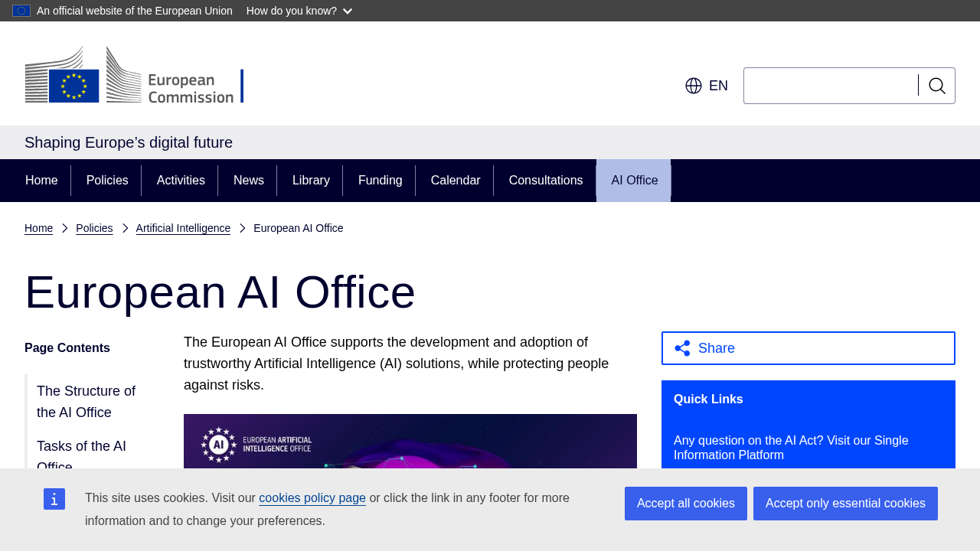Open the Consultations menu item
The height and width of the screenshot is (551, 980).
click(546, 181)
